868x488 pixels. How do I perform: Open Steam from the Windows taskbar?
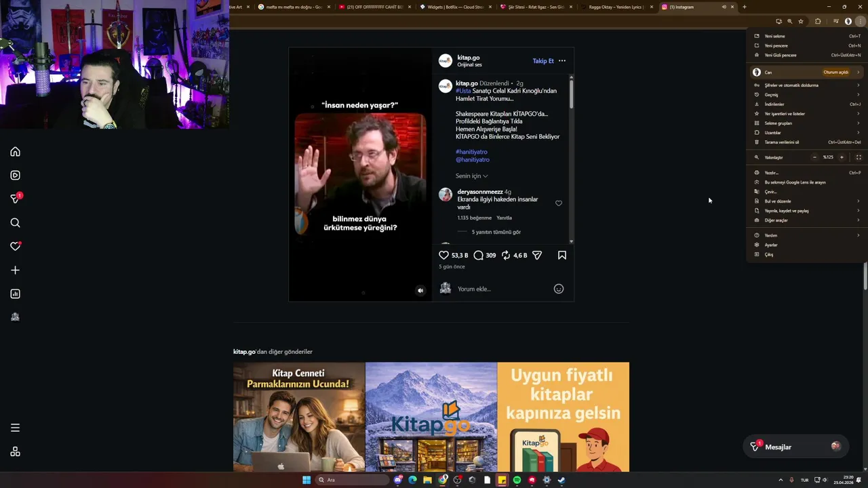[561, 480]
